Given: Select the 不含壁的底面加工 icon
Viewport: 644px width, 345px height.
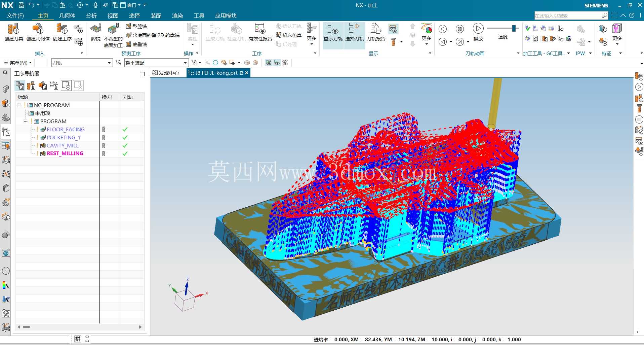Looking at the screenshot, I should coord(113,29).
